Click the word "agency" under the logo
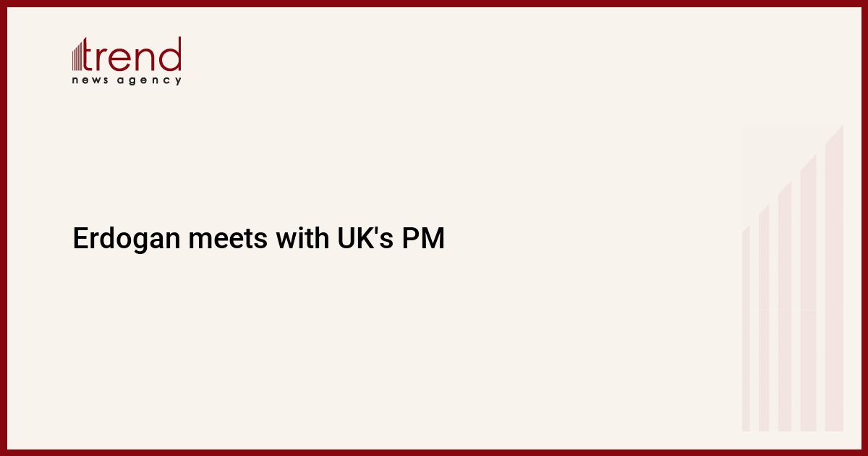 150,81
